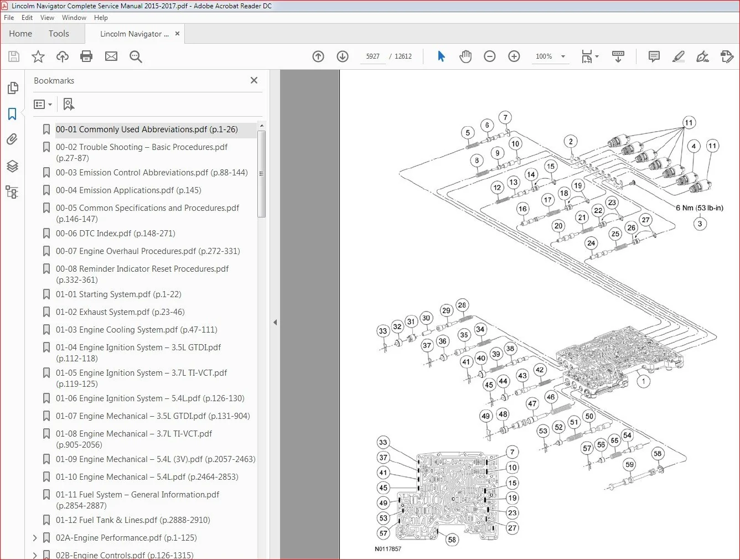Open 01-10 Engine Mechanical 5.4L bookmark
This screenshot has width=740, height=560.
pyautogui.click(x=147, y=477)
